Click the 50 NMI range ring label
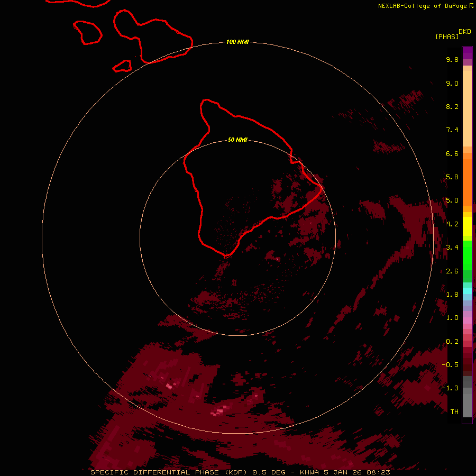Image resolution: width=476 pixels, height=476 pixels. point(237,140)
